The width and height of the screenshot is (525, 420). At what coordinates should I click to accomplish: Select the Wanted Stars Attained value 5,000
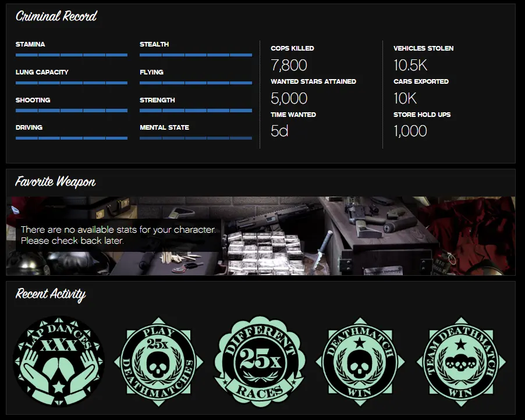click(289, 98)
